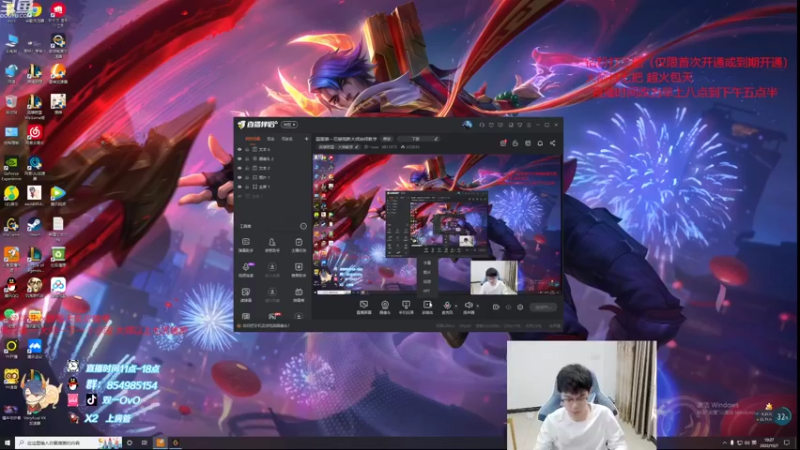Image resolution: width=800 pixels, height=450 pixels.
Task: Choose 视频 from the popup menu
Action: (x=427, y=282)
